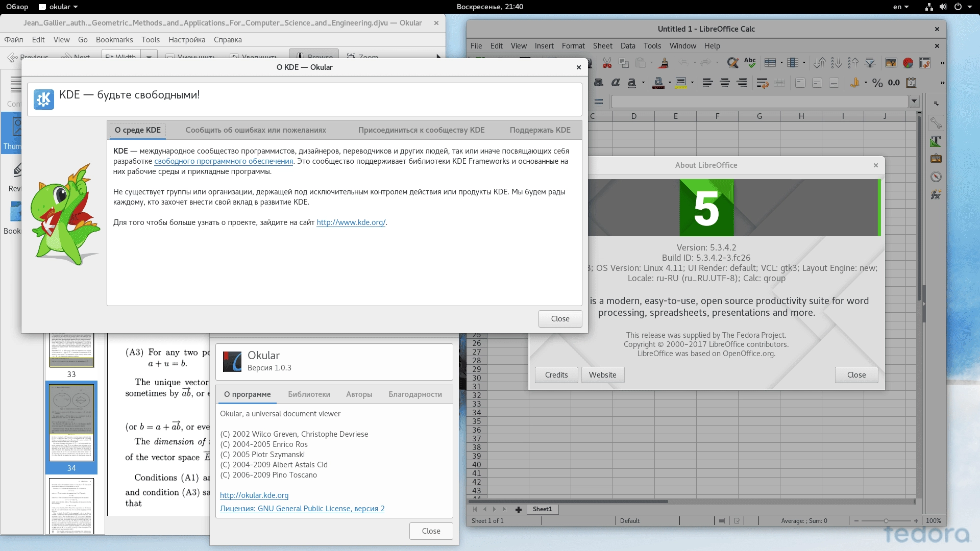Switch to Присоединиться к сообществу KDE tab

click(421, 130)
